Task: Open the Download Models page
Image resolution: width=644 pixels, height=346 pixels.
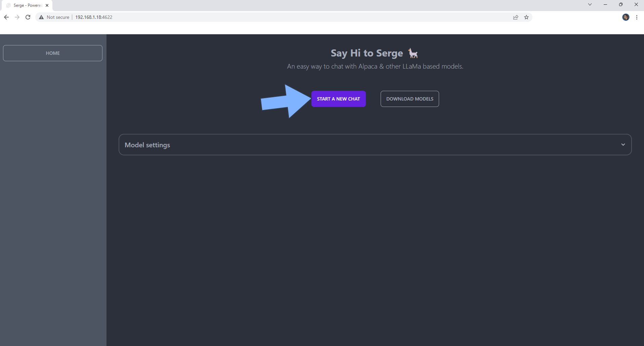Action: coord(410,99)
